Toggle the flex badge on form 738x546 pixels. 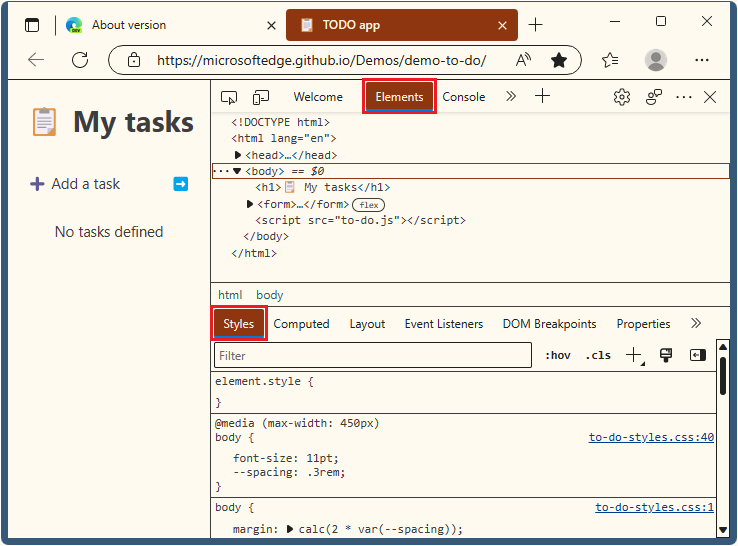click(369, 205)
